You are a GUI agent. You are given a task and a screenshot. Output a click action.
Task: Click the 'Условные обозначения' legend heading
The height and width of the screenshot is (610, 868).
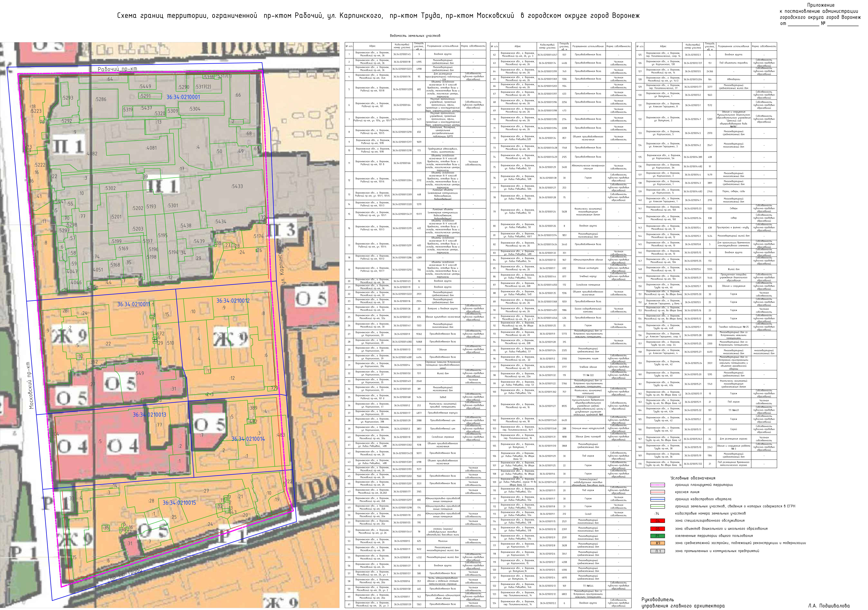pos(693,478)
